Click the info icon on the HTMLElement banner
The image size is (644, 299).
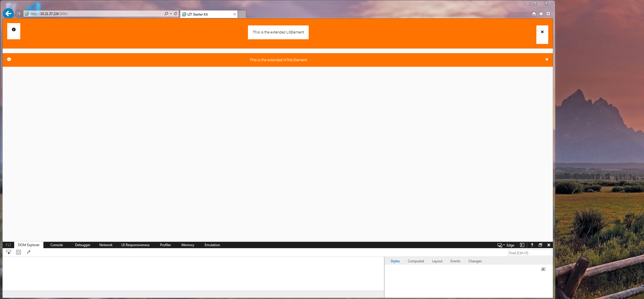tap(9, 59)
